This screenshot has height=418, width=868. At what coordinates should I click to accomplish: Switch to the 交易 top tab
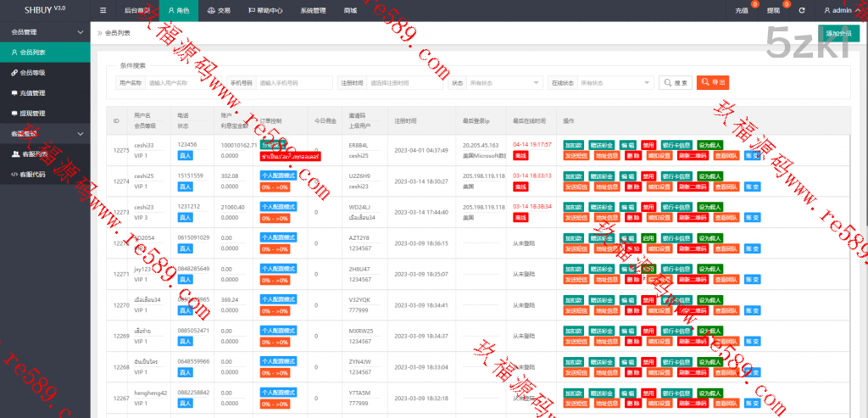point(219,10)
